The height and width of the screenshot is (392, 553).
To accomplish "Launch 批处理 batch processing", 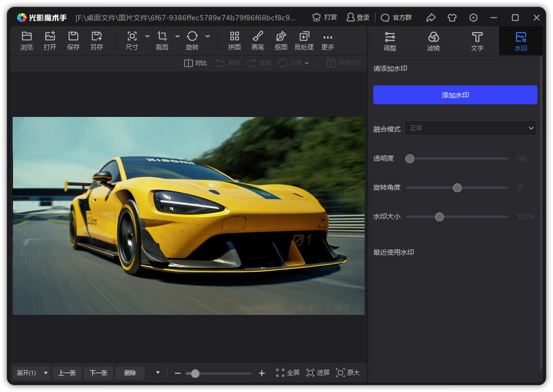I will (304, 41).
